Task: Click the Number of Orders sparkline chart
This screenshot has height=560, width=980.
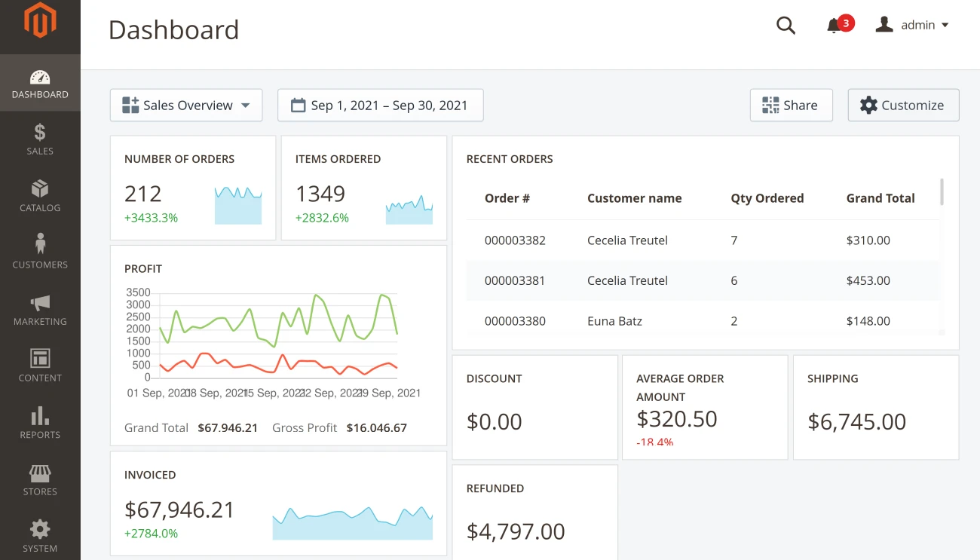Action: pos(238,205)
